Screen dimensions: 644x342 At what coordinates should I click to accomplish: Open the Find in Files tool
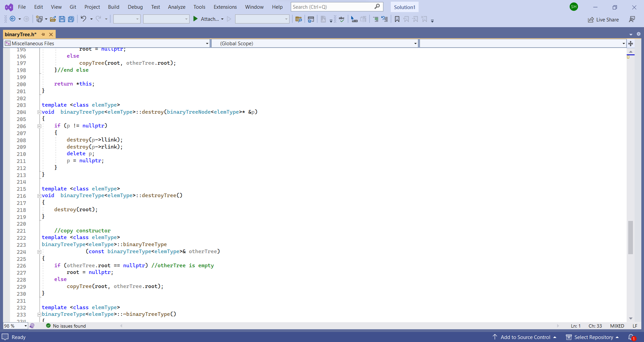[x=299, y=19]
